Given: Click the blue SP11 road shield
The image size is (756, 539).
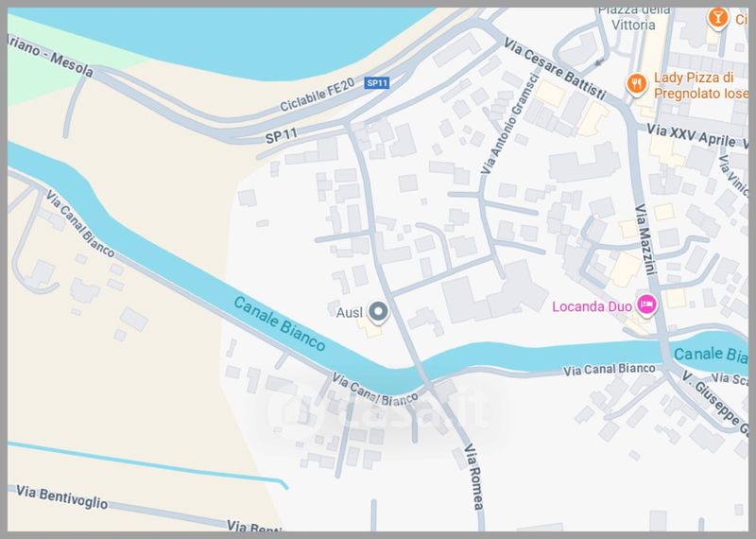Looking at the screenshot, I should point(376,83).
